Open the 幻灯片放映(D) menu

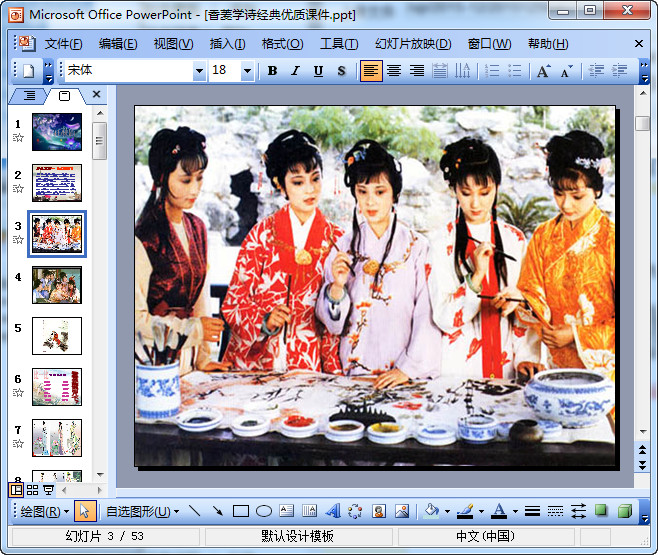[x=413, y=44]
